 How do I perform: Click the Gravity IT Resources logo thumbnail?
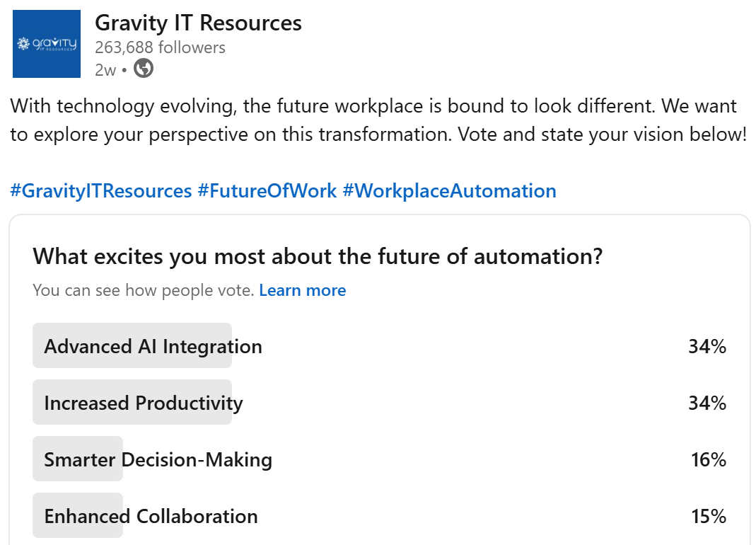(47, 44)
